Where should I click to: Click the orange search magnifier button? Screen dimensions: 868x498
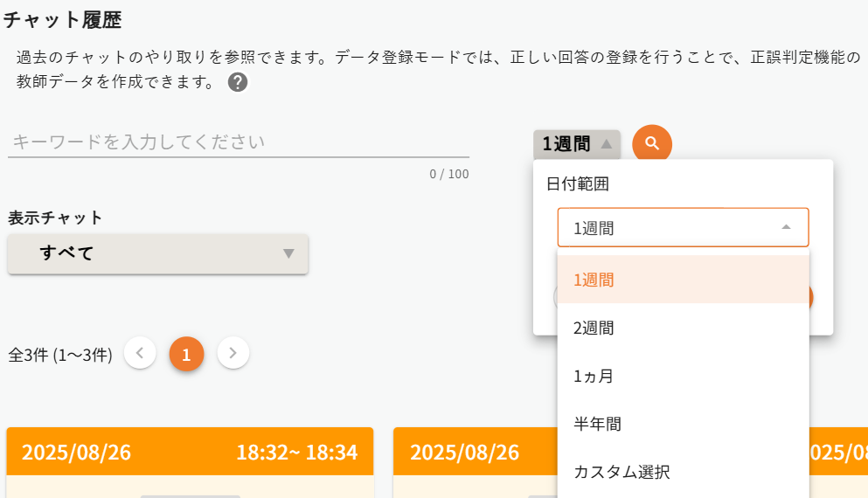652,143
